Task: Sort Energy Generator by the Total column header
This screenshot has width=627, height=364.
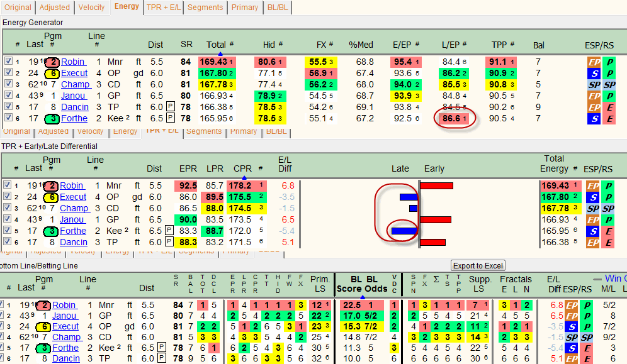Action: pyautogui.click(x=217, y=45)
